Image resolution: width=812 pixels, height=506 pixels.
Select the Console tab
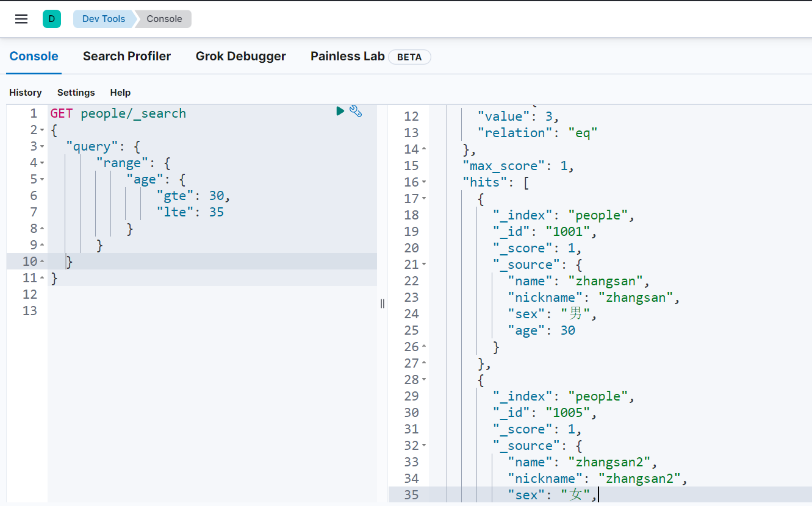(x=34, y=56)
